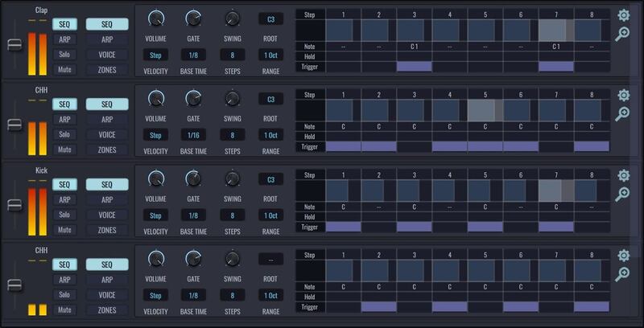
Task: Click the Kick track Gate knob
Action: (193, 178)
